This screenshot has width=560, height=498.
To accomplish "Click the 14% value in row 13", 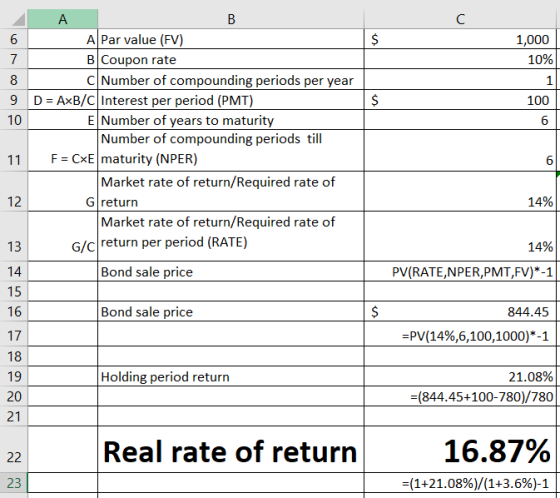I will click(460, 236).
